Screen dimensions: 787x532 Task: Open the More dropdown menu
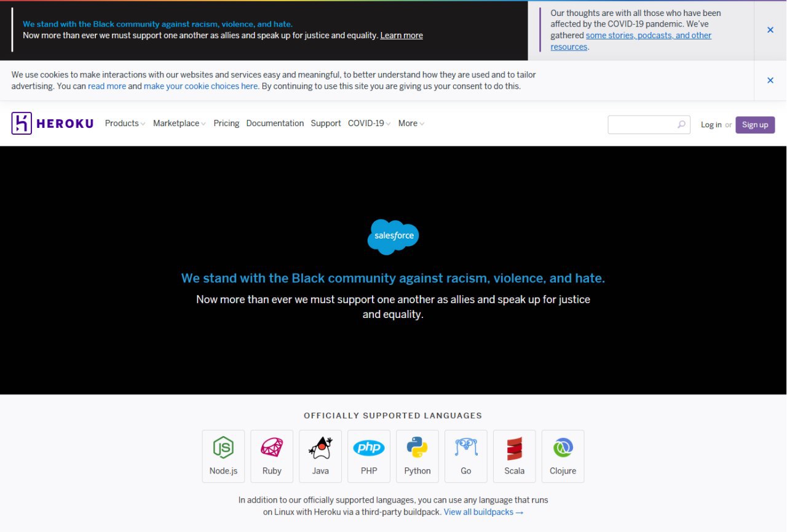(x=411, y=123)
